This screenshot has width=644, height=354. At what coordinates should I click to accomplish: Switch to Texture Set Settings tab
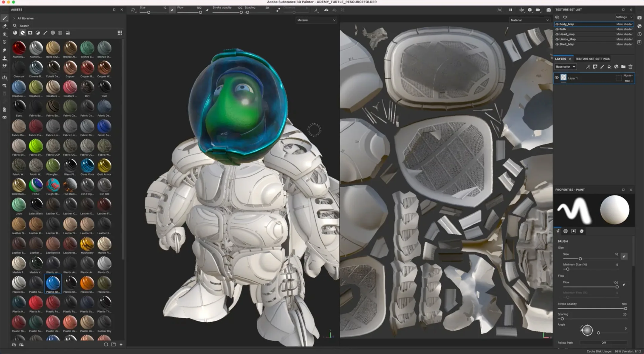point(592,59)
